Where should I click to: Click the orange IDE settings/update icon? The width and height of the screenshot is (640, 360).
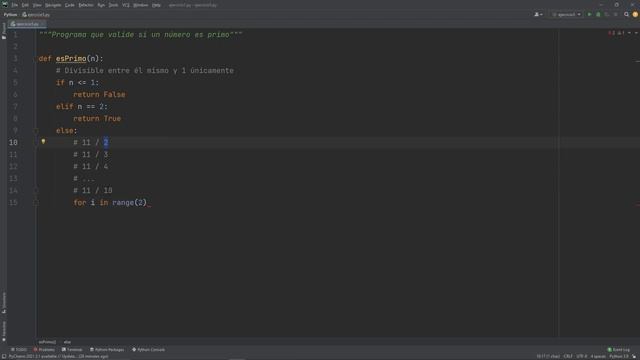[x=635, y=14]
